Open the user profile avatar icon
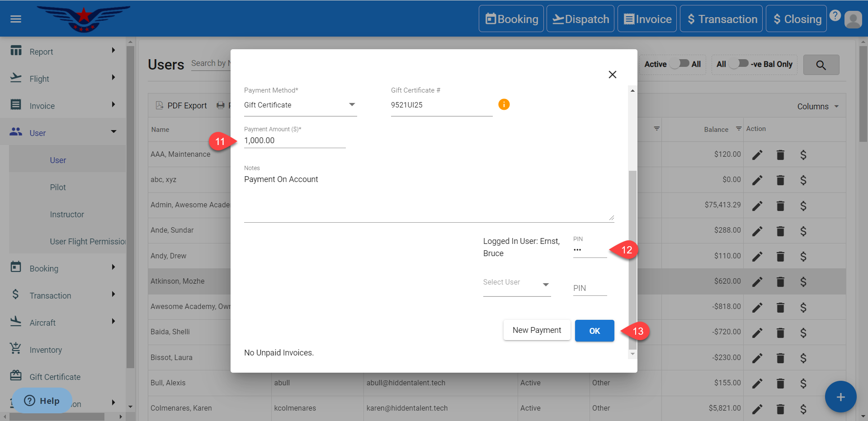Image resolution: width=868 pixels, height=421 pixels. pyautogui.click(x=853, y=19)
